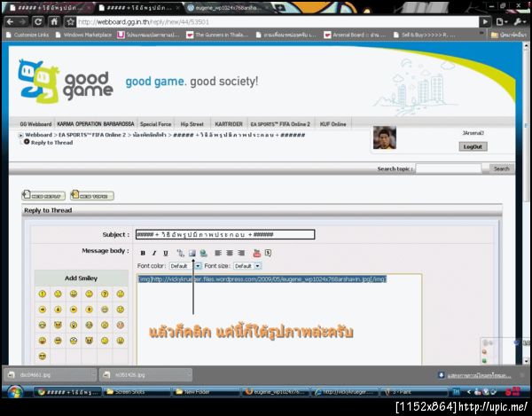Screen dimensions: 532x416
Task: Open Screen Shots taskbar window
Action: pos(137,392)
